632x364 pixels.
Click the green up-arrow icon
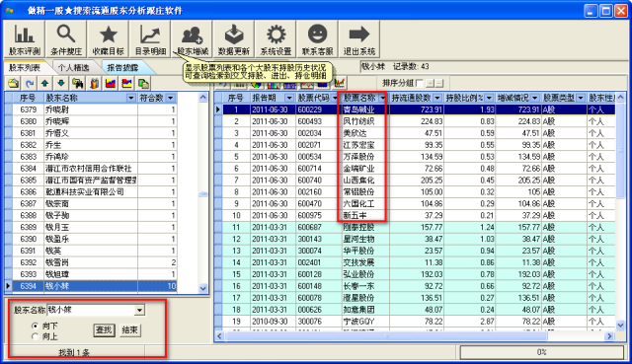click(x=45, y=83)
